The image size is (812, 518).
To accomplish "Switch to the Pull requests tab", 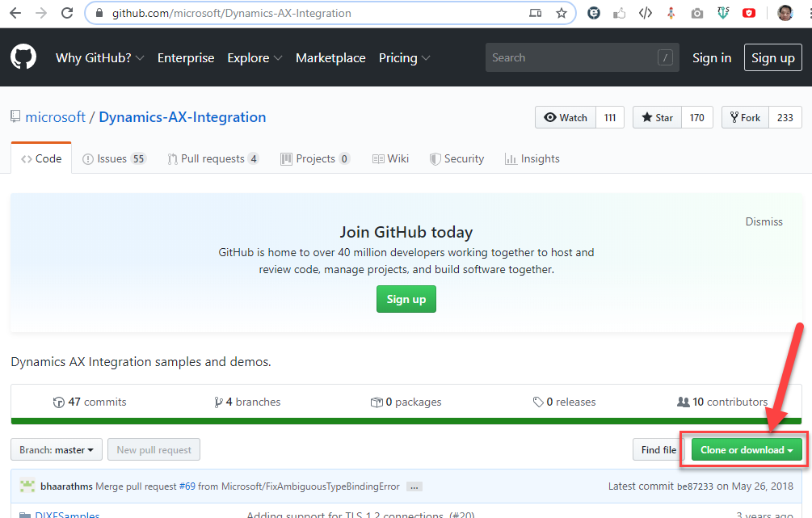I will [x=212, y=158].
